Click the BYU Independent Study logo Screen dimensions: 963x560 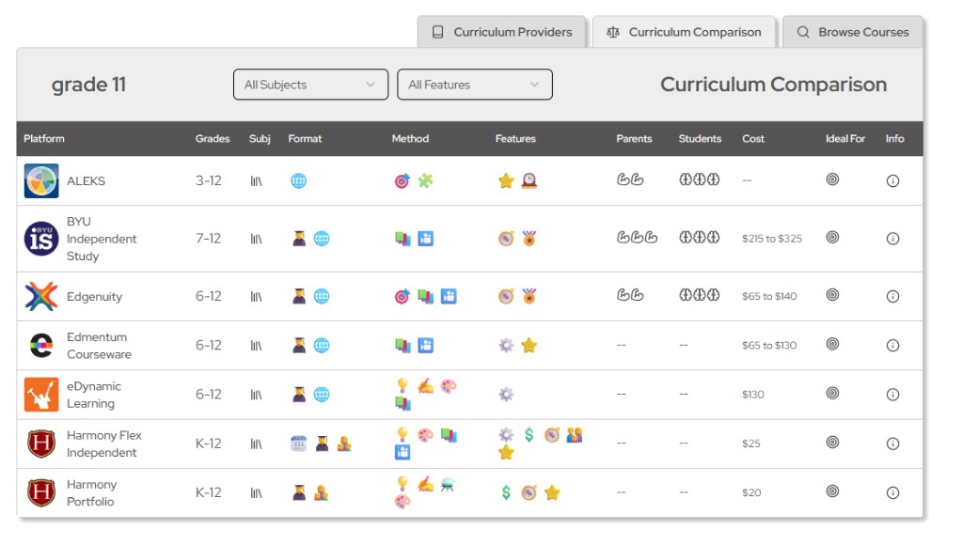[x=41, y=239]
